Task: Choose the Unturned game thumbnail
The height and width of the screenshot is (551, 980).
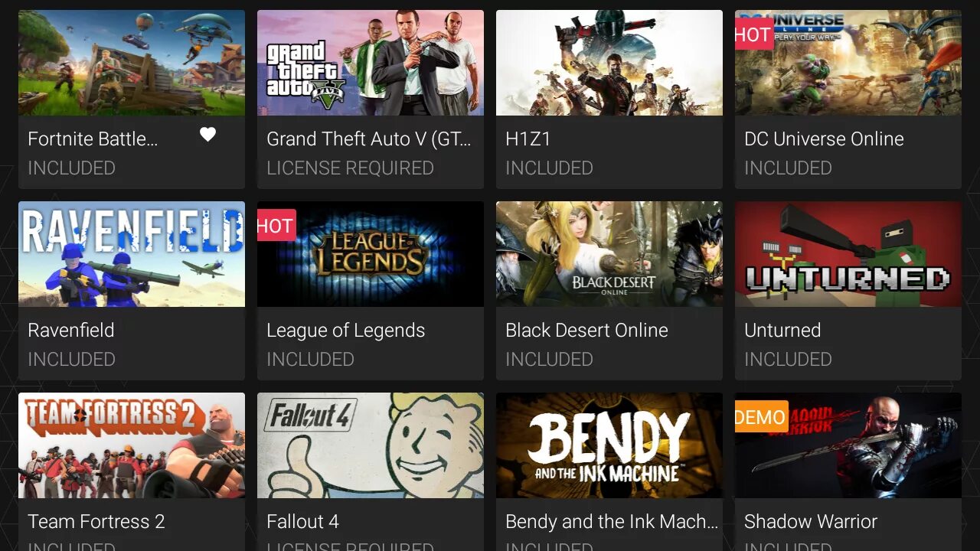Action: click(x=848, y=254)
